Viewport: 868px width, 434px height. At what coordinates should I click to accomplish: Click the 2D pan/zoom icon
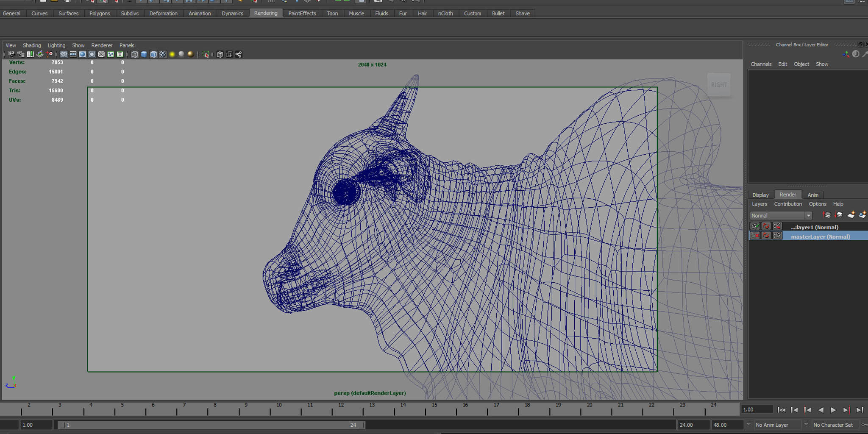[x=50, y=54]
